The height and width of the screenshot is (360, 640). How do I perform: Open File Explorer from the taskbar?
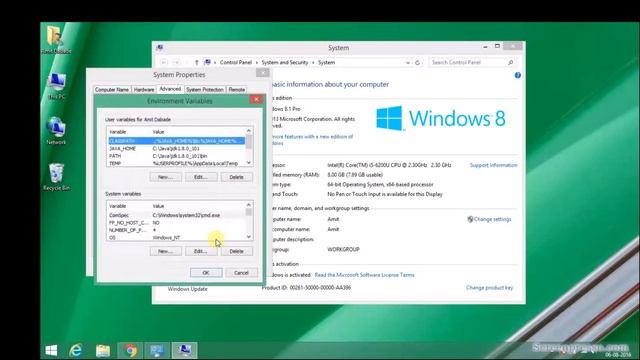[x=103, y=351]
